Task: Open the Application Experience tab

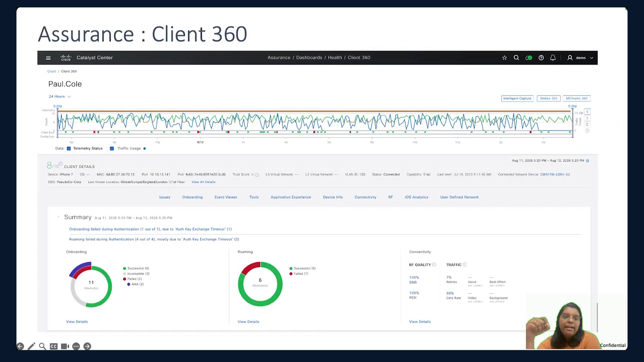Action: point(291,197)
